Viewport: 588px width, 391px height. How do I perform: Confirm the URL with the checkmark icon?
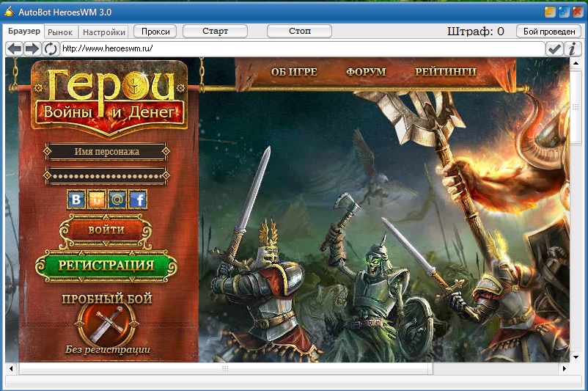coord(554,48)
